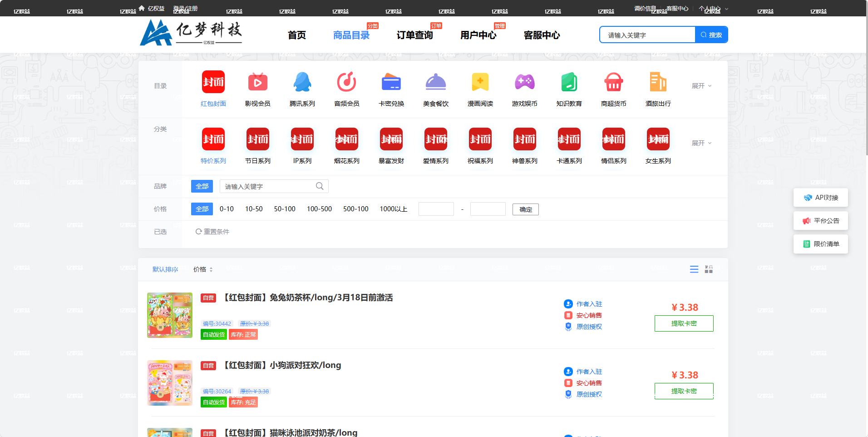Click the keyword search input field
The width and height of the screenshot is (868, 437).
click(x=647, y=35)
